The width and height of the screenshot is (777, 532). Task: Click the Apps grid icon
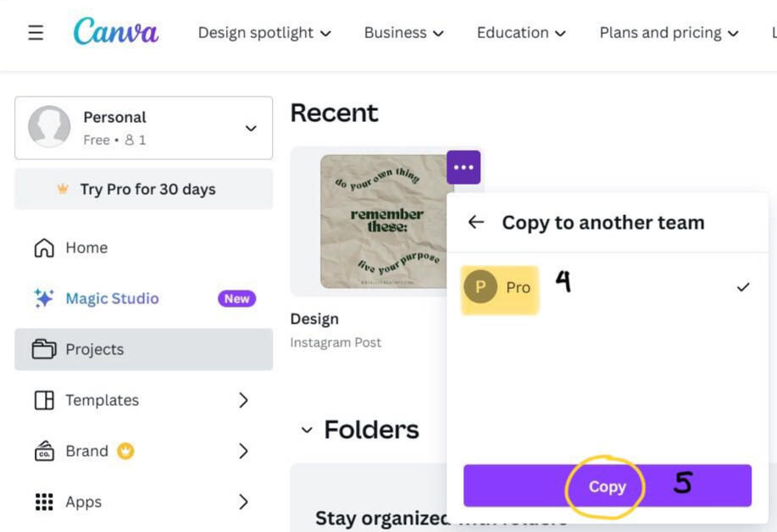(43, 502)
